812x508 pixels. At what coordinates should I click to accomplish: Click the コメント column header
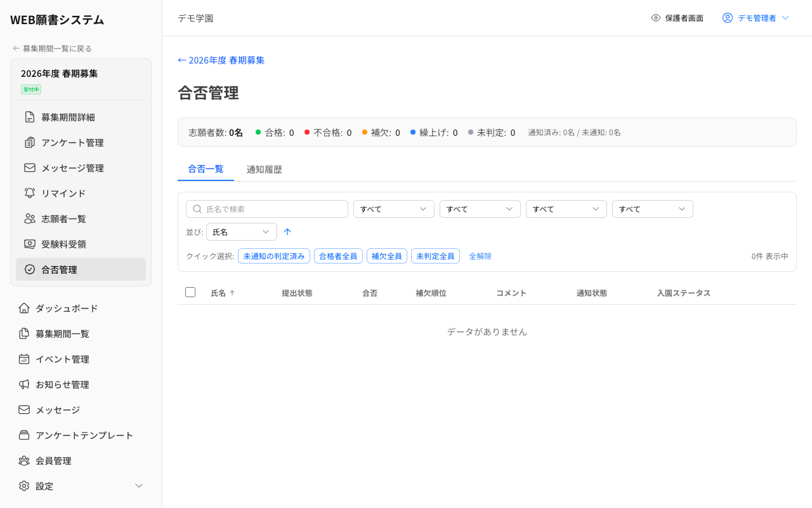click(511, 293)
